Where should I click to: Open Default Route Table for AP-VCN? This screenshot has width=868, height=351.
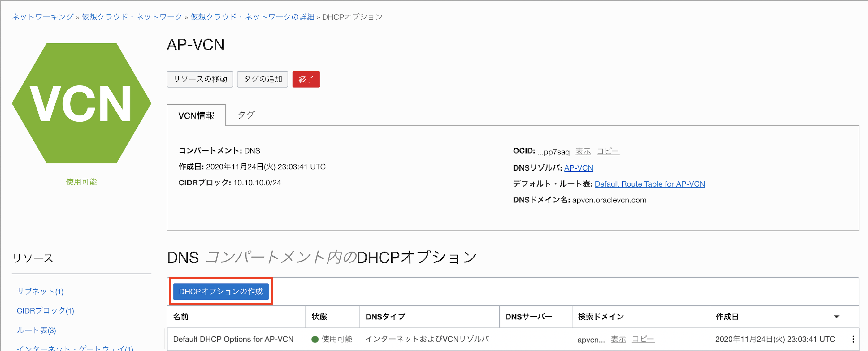pos(650,184)
